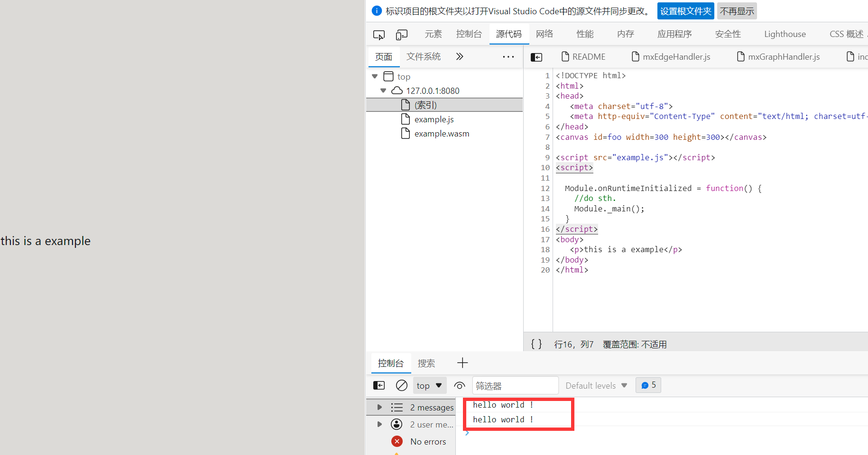
Task: Select (索引) in the file tree
Action: pyautogui.click(x=425, y=105)
